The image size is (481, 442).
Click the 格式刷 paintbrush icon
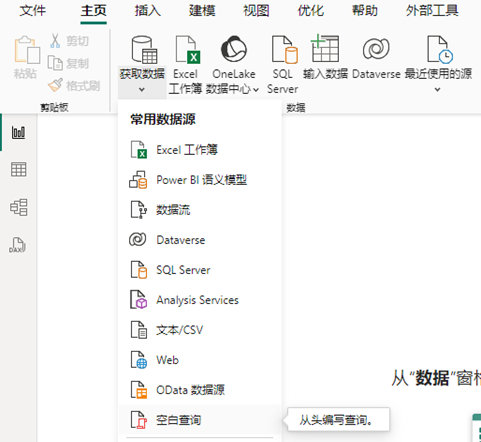point(55,85)
